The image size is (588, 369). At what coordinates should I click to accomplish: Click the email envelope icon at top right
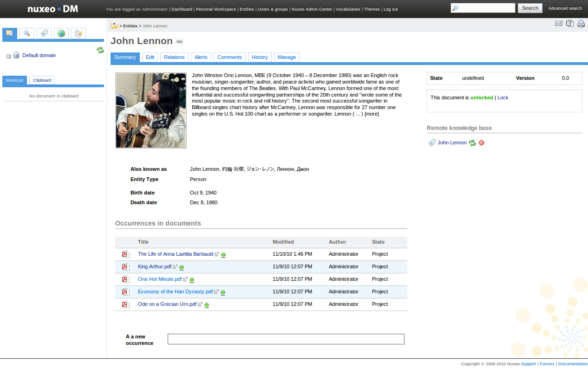tap(559, 24)
